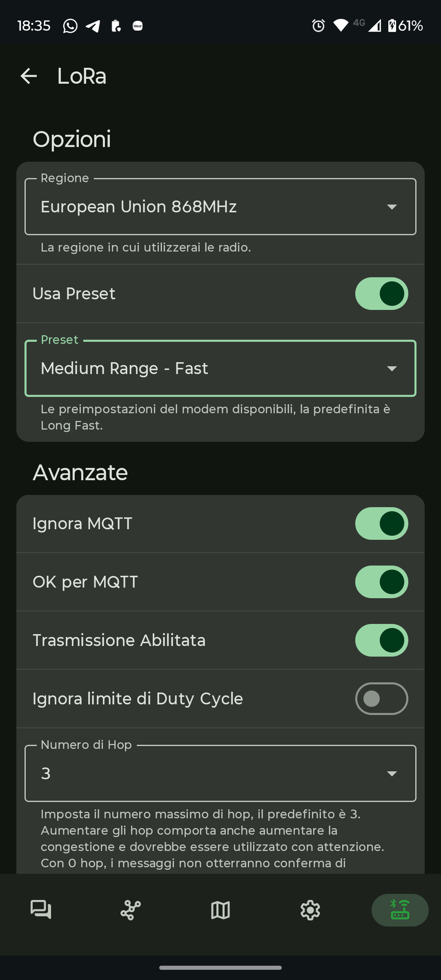Viewport: 441px width, 980px height.
Task: Expand the Preset dropdown arrow
Action: click(x=392, y=369)
